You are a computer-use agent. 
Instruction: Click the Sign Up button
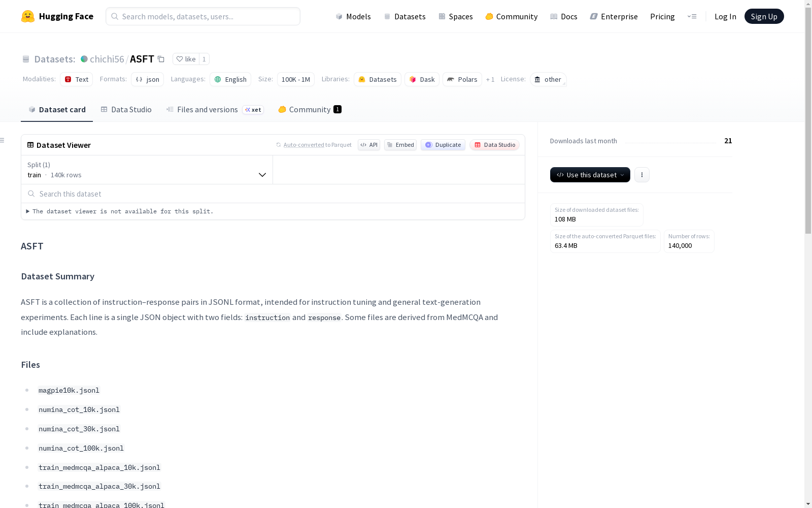click(x=764, y=16)
